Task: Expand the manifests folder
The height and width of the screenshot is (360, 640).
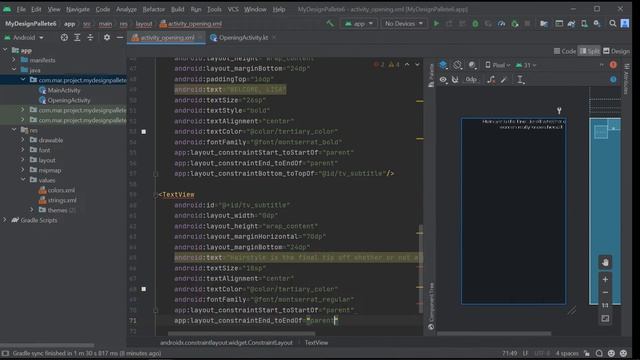Action: click(x=14, y=60)
